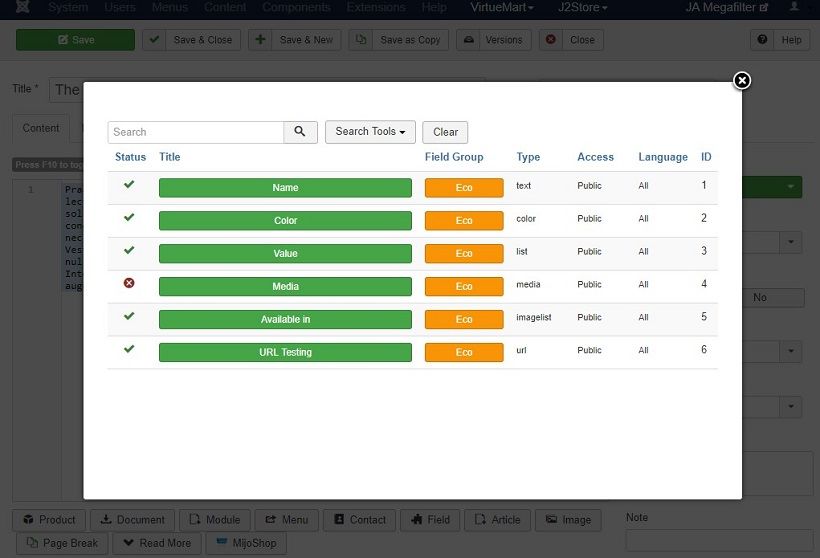The height and width of the screenshot is (558, 820).
Task: Select the Media field button
Action: pyautogui.click(x=285, y=287)
